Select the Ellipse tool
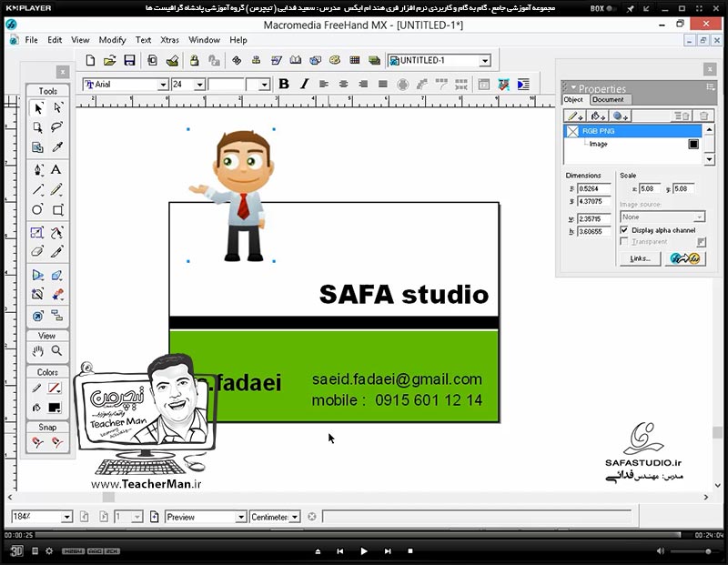 pyautogui.click(x=37, y=210)
